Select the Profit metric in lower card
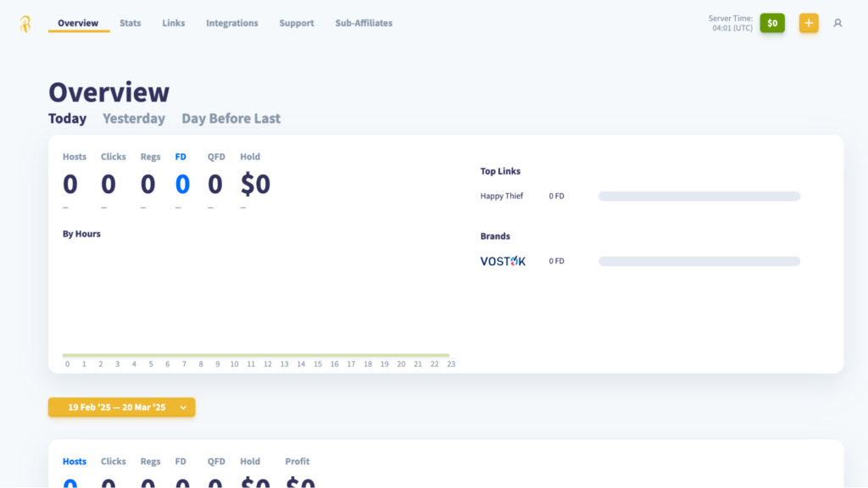868x488 pixels. click(x=298, y=462)
